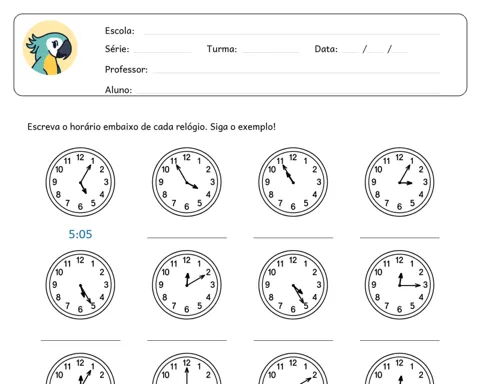Click the Data label

326,49
